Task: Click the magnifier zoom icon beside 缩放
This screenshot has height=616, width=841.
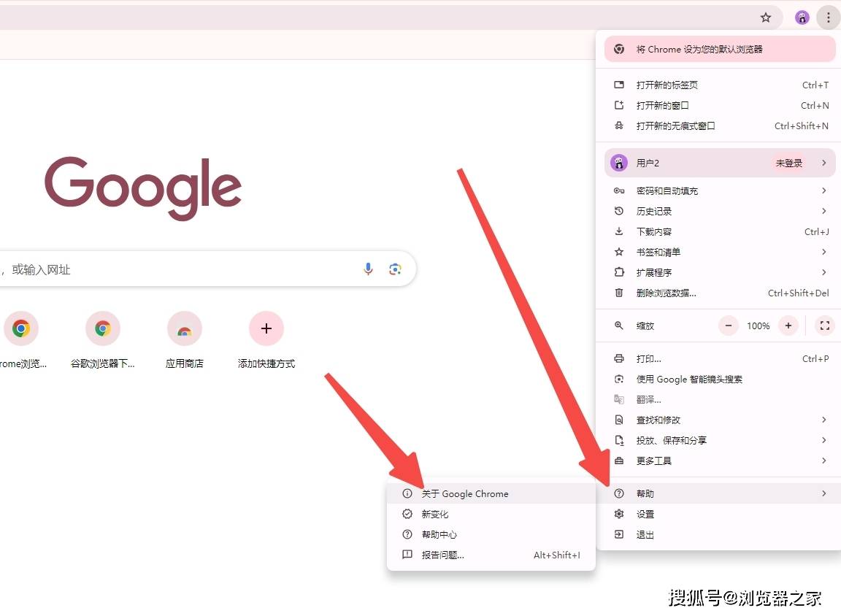Action: pyautogui.click(x=619, y=326)
